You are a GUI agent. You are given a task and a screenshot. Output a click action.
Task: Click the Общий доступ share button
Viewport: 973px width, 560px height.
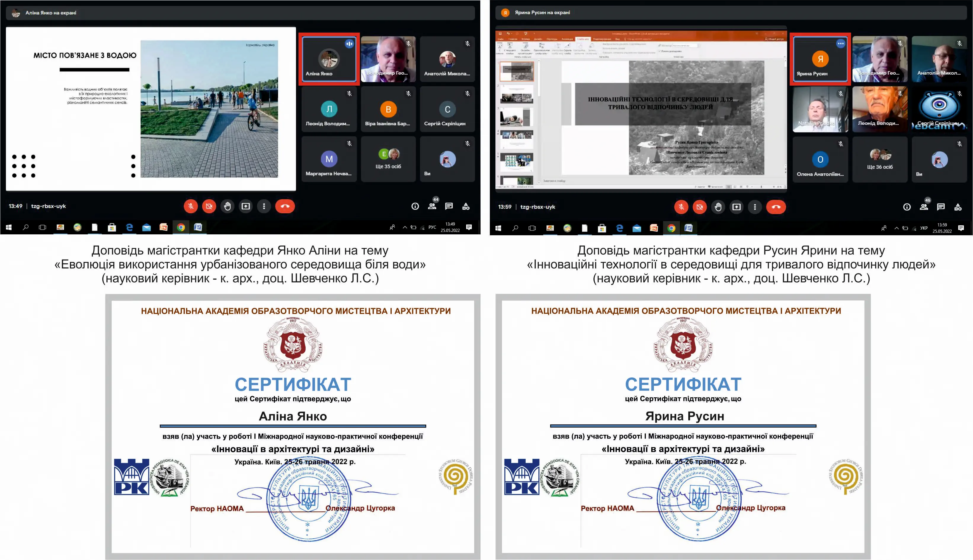[x=775, y=39]
